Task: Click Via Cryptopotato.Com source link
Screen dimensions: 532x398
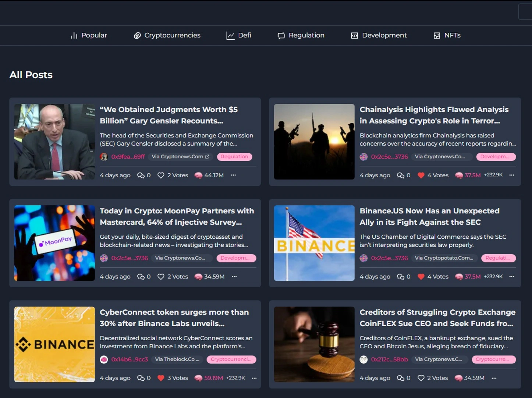Action: pos(444,258)
